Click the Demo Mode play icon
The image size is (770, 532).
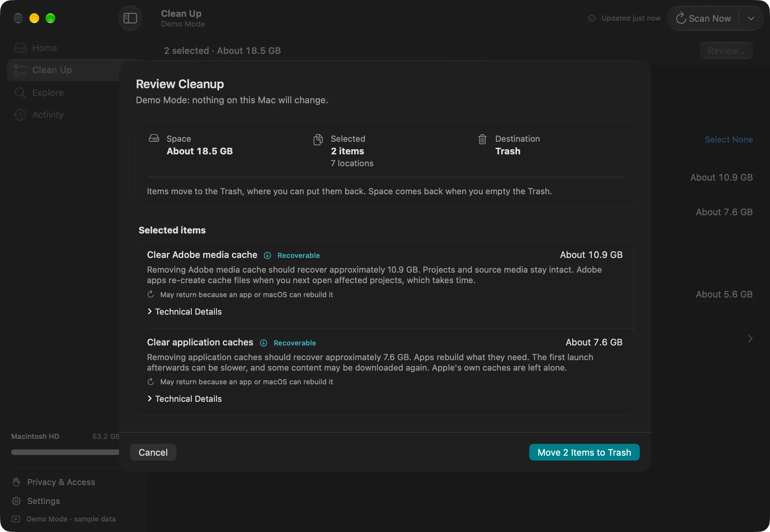click(16, 519)
